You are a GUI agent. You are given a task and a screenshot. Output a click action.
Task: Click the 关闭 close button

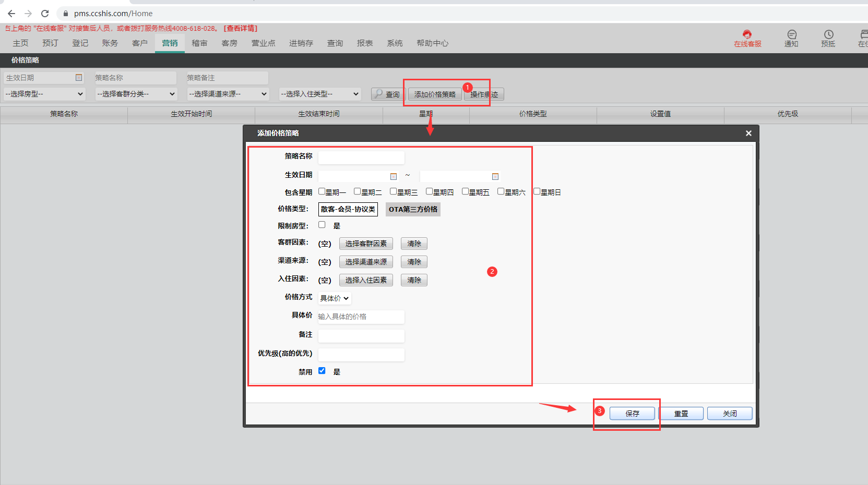730,414
